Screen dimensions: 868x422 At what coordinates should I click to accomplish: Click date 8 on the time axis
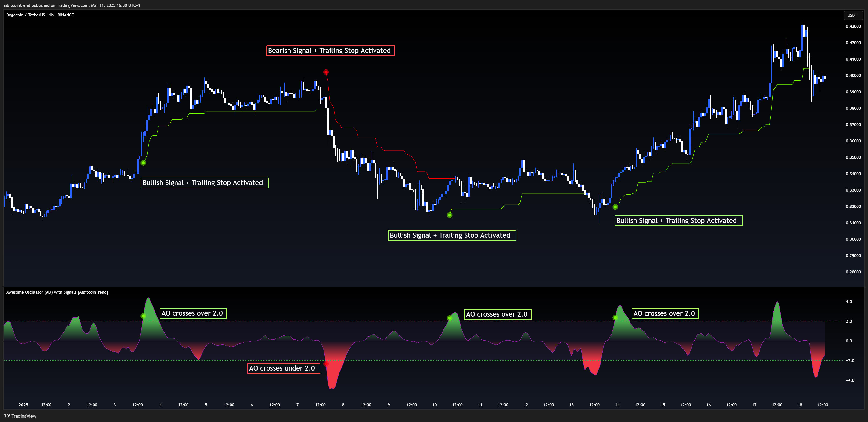(x=343, y=405)
